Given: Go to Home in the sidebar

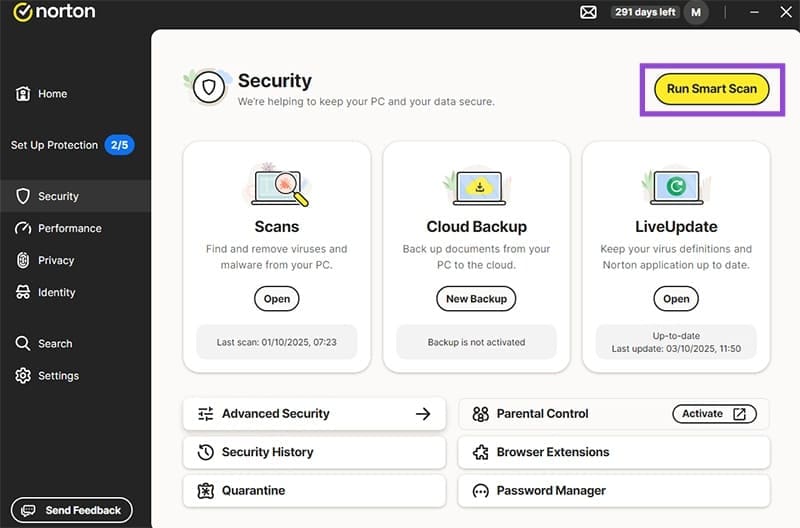Looking at the screenshot, I should (52, 94).
